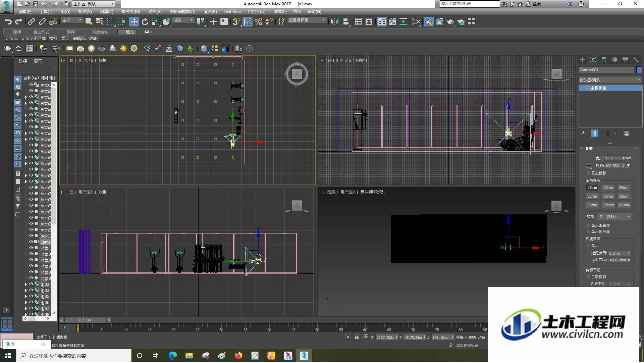Toggle visibility eye of 组02 row
This screenshot has height=363, width=644.
coord(31,284)
